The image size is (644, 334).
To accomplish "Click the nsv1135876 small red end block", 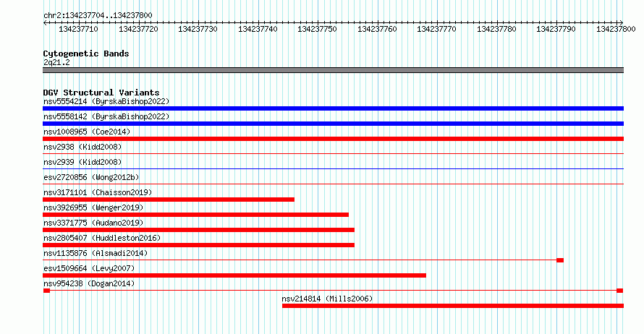I will (560, 260).
